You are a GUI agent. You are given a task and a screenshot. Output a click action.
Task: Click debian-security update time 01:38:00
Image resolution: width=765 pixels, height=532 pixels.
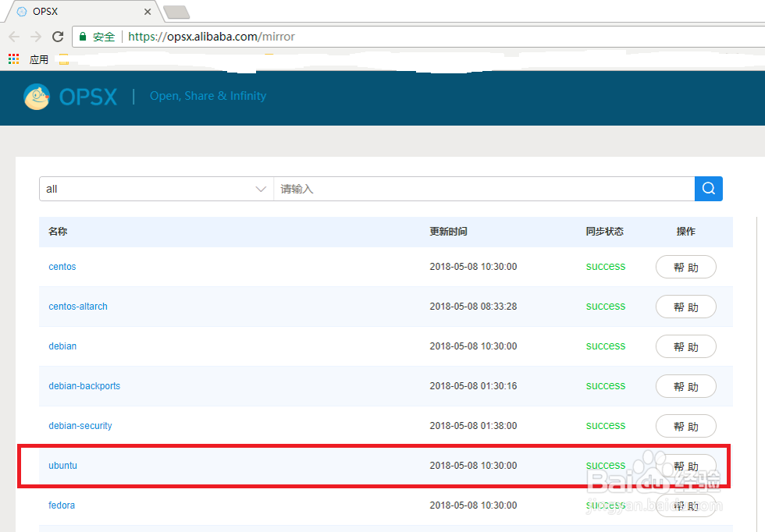pos(473,426)
